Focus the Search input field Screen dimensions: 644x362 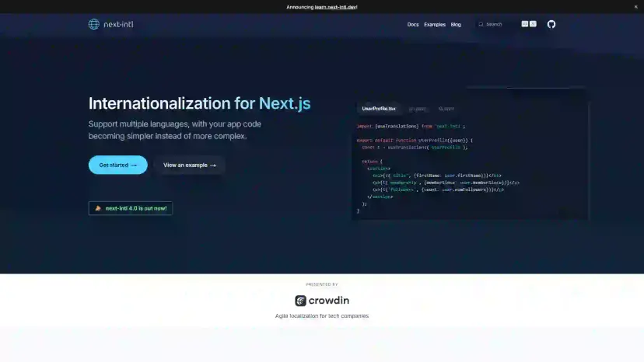498,24
